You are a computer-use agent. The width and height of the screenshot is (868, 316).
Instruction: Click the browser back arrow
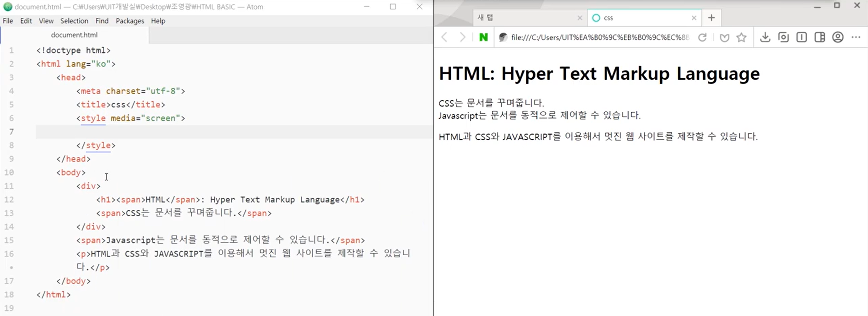coord(445,37)
